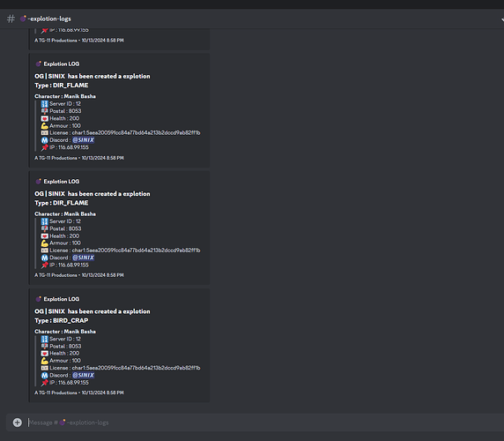The height and width of the screenshot is (441, 504).
Task: Click the timestamp footer of last log embed
Action: 79,392
